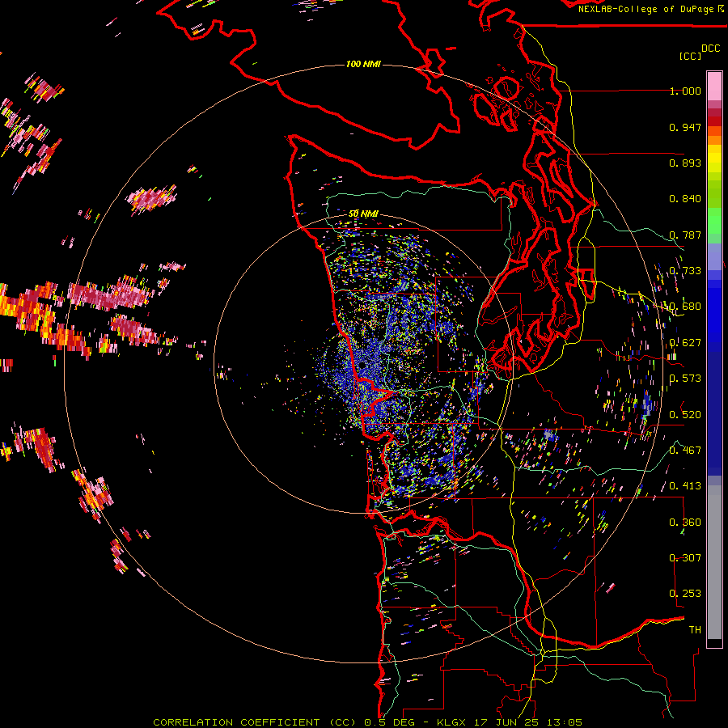Click the 0.627 scale value

click(685, 343)
